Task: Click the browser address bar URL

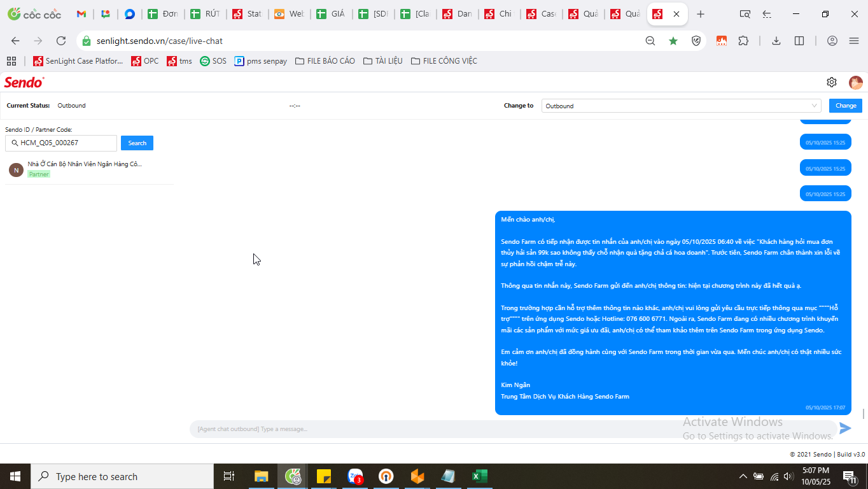Action: click(160, 41)
